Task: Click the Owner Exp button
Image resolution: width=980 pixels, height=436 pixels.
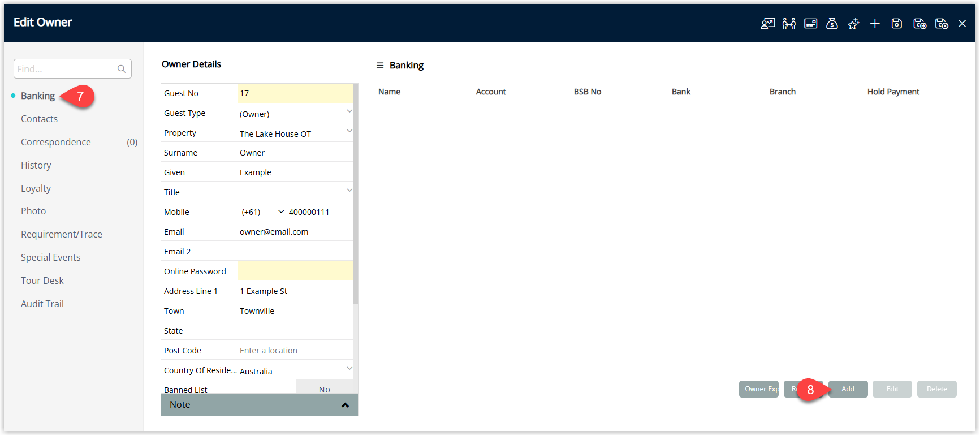Action: pos(759,389)
